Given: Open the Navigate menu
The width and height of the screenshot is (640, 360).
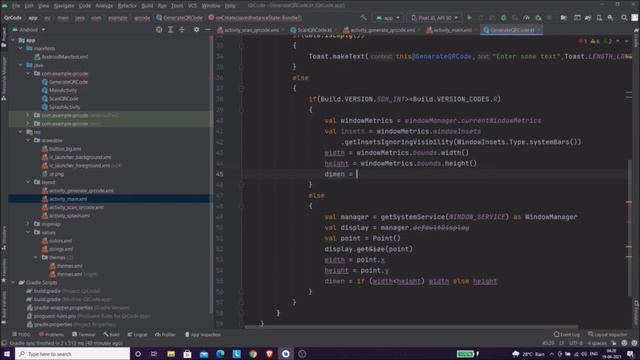Looking at the screenshot, I should [x=64, y=6].
